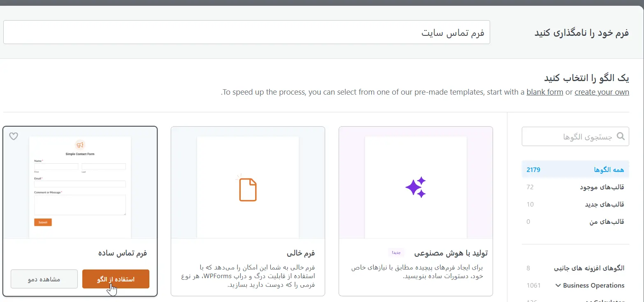Click the استفاده از الگو button
This screenshot has width=644, height=302.
coord(116,279)
